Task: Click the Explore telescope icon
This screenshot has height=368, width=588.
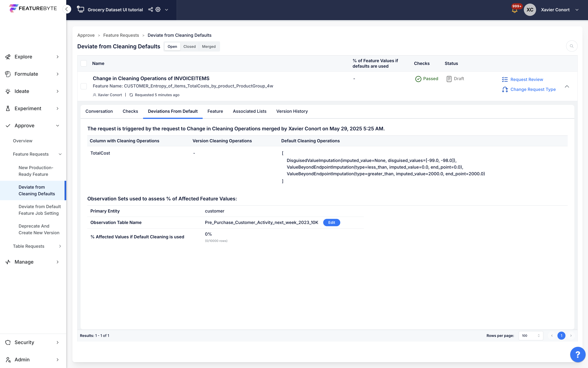Action: [8, 57]
